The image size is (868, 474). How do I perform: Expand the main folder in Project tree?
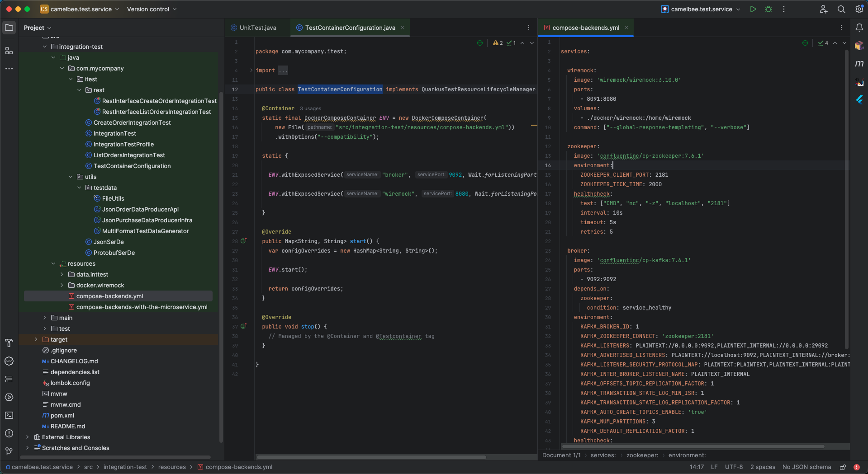[45, 318]
